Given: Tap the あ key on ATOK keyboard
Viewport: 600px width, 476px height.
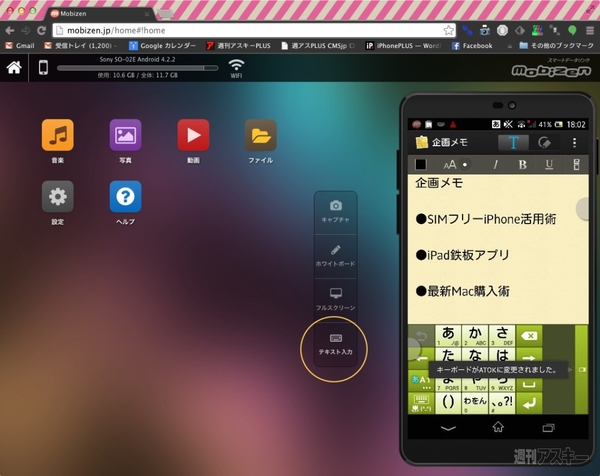Looking at the screenshot, I should [x=448, y=336].
